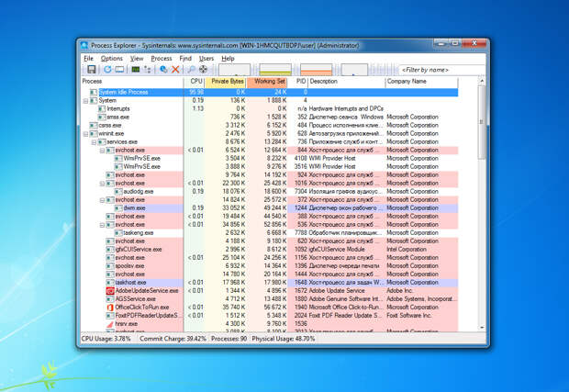Click Processes: 90 in status bar

coord(229,339)
